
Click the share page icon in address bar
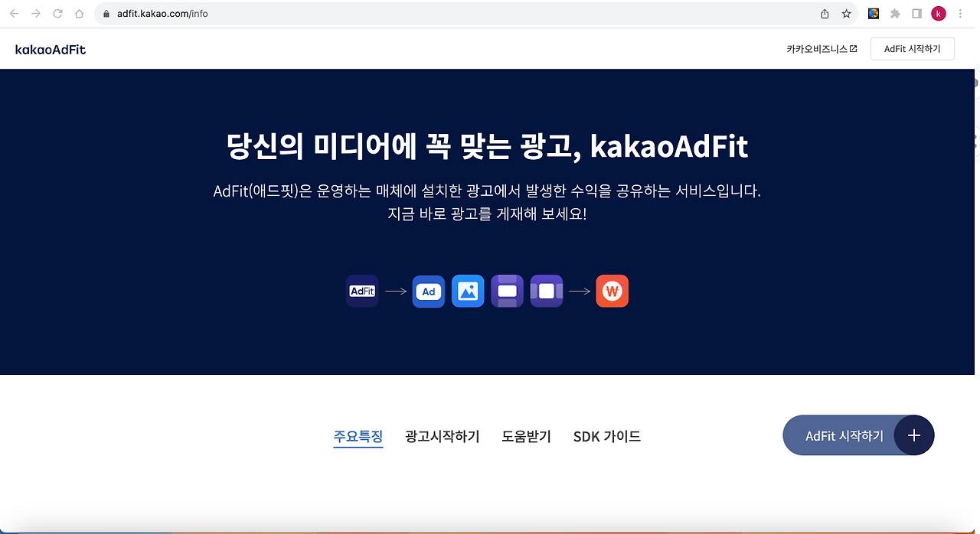tap(825, 14)
